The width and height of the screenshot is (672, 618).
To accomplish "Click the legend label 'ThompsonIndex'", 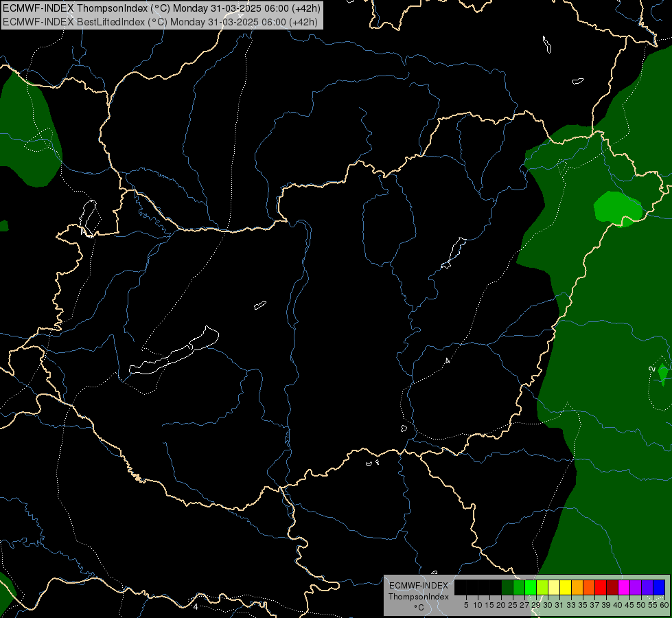I will (419, 597).
